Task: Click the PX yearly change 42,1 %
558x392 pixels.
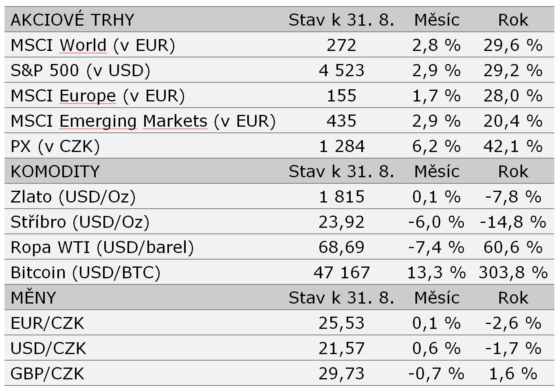Action: click(513, 146)
